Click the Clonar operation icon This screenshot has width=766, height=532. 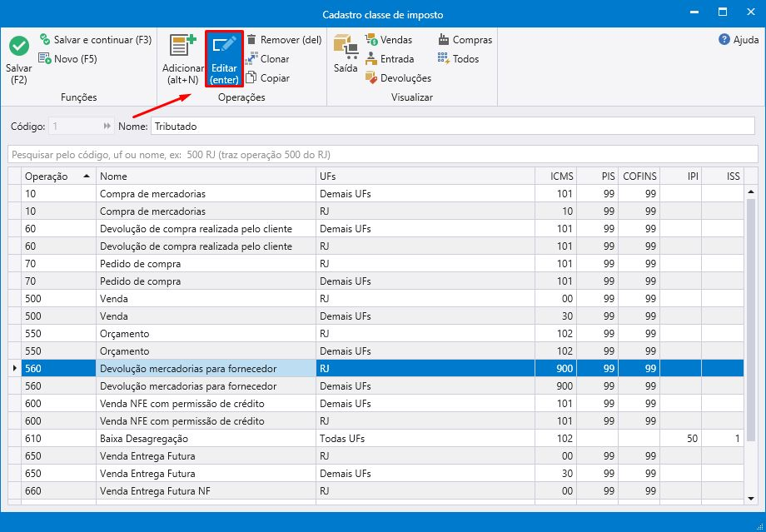(x=251, y=59)
